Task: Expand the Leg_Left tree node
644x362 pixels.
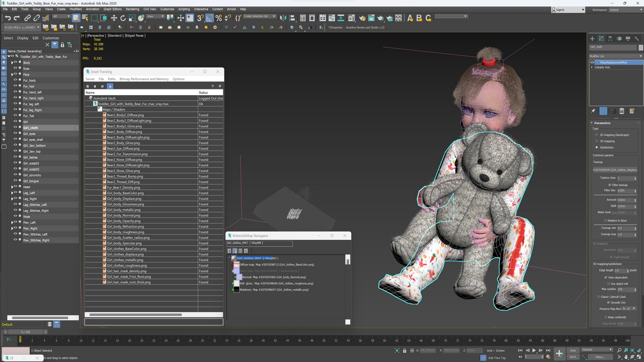Action: [12, 193]
